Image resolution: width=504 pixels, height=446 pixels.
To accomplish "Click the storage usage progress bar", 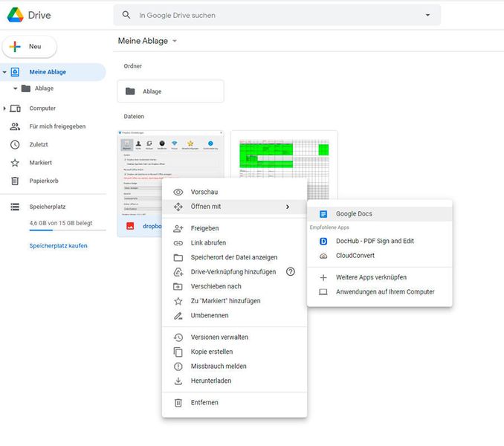I will click(x=68, y=230).
